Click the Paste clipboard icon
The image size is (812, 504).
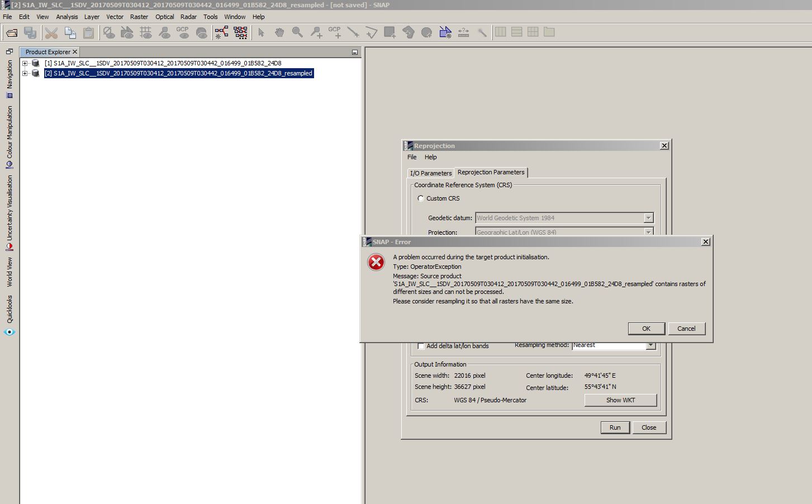[88, 33]
